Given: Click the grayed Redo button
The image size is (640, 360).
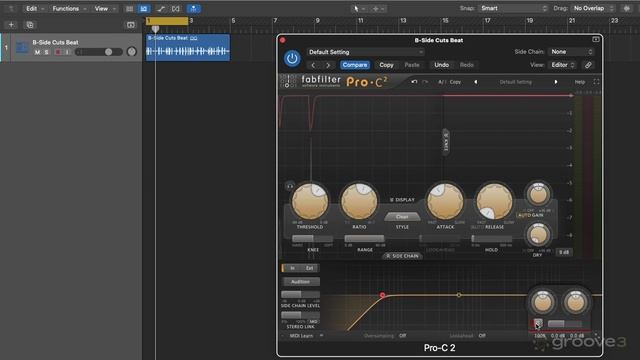Looking at the screenshot, I should click(x=467, y=65).
